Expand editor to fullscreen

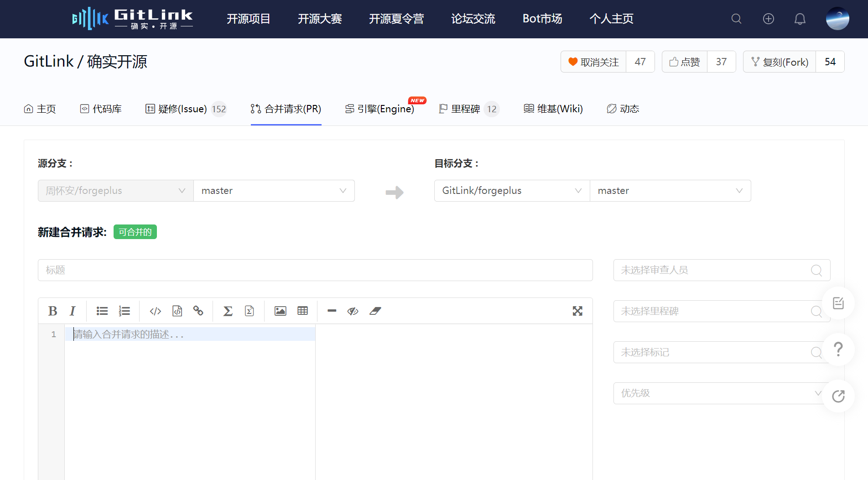(x=577, y=311)
